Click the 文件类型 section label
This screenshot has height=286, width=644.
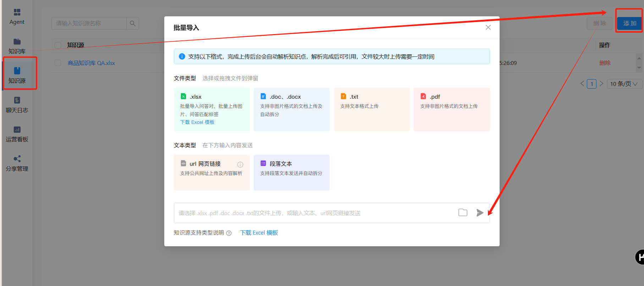click(185, 78)
